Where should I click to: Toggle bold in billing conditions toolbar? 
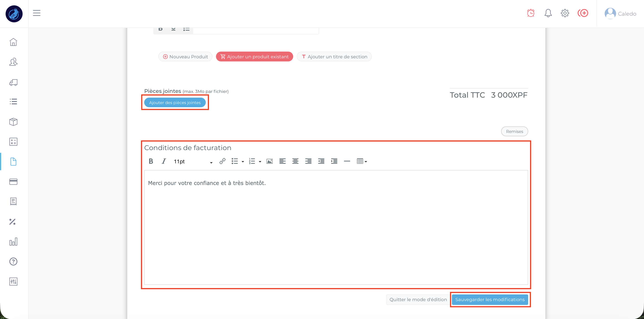[x=151, y=161]
